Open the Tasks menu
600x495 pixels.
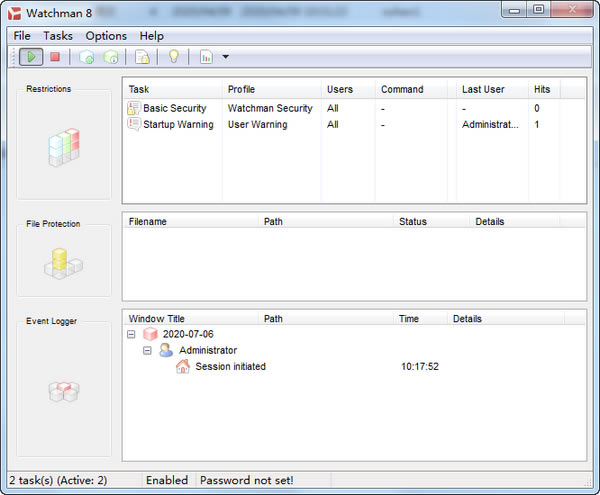tap(58, 36)
